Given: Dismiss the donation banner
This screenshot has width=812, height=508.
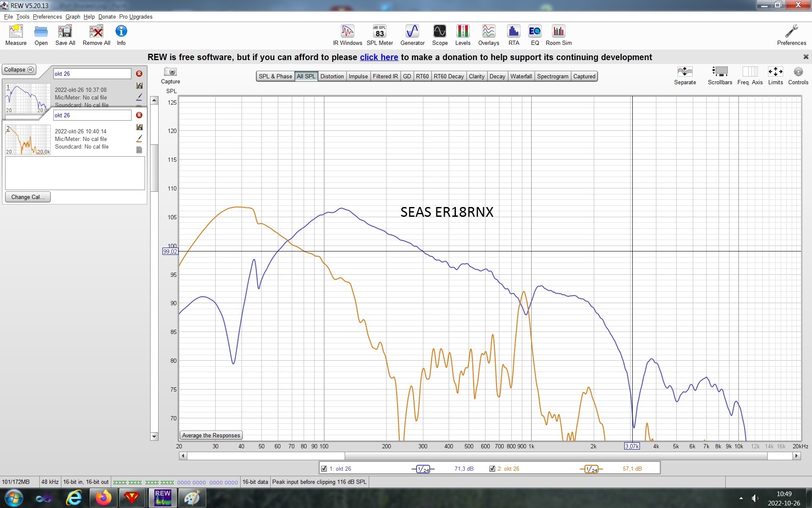Looking at the screenshot, I should click(x=806, y=57).
